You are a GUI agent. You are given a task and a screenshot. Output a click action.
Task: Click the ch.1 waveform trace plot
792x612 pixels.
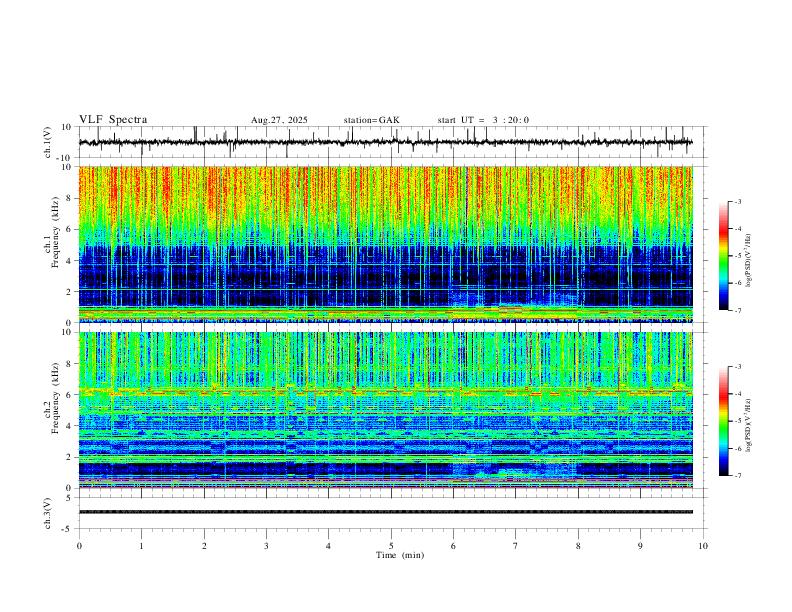[386, 142]
